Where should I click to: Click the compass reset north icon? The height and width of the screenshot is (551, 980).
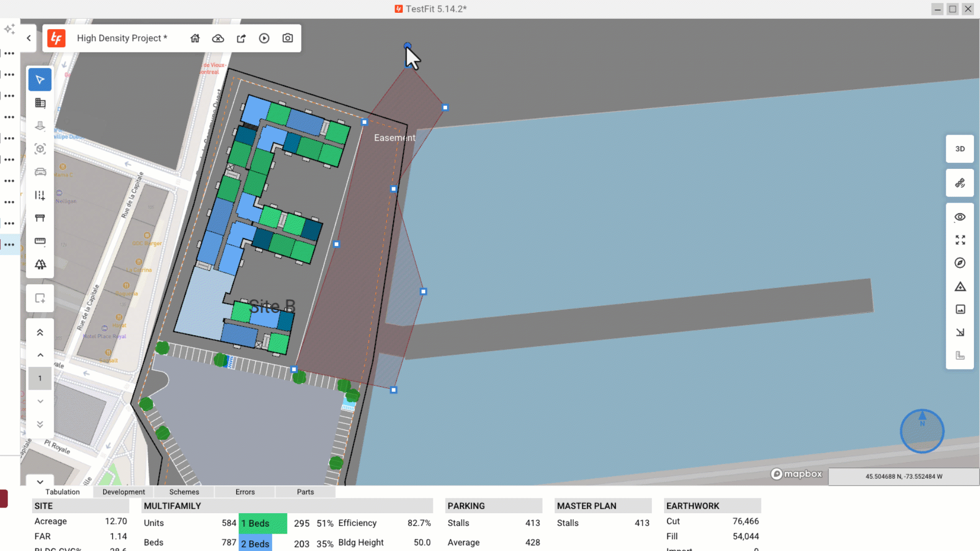(x=960, y=263)
